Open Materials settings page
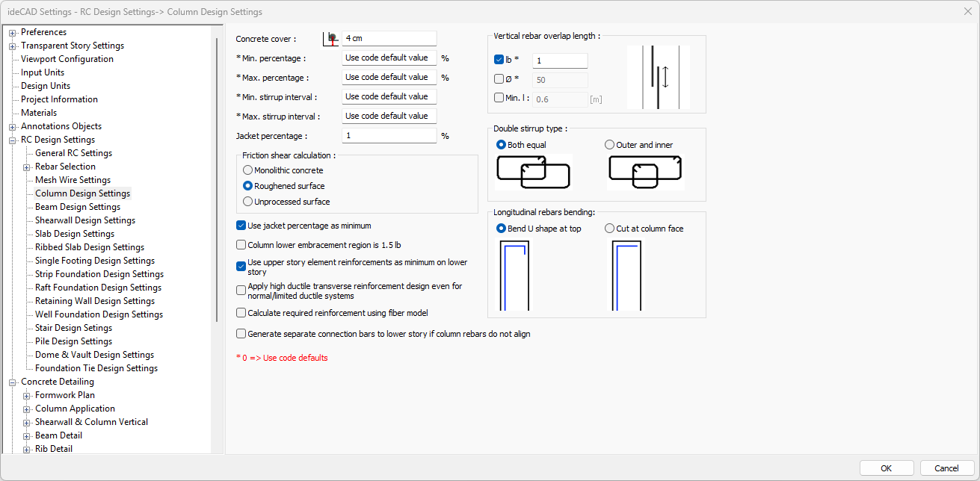Viewport: 980px width, 481px height. (39, 113)
